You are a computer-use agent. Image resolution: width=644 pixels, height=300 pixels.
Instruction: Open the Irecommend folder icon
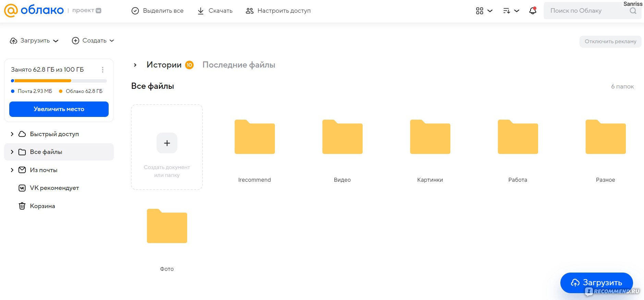pos(255,137)
